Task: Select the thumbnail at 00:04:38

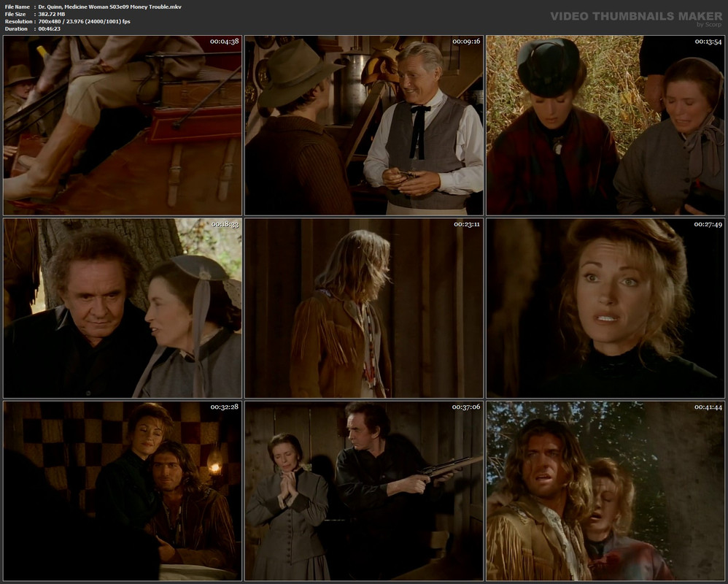Action: [123, 126]
